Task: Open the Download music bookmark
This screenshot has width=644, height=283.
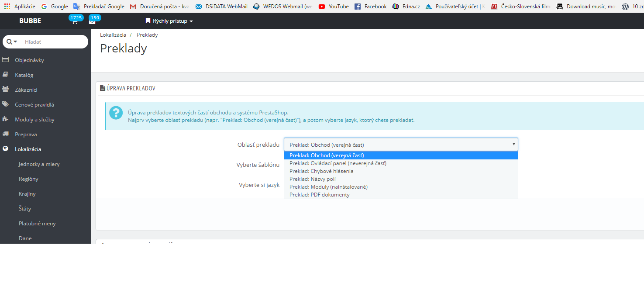Action: point(586,7)
